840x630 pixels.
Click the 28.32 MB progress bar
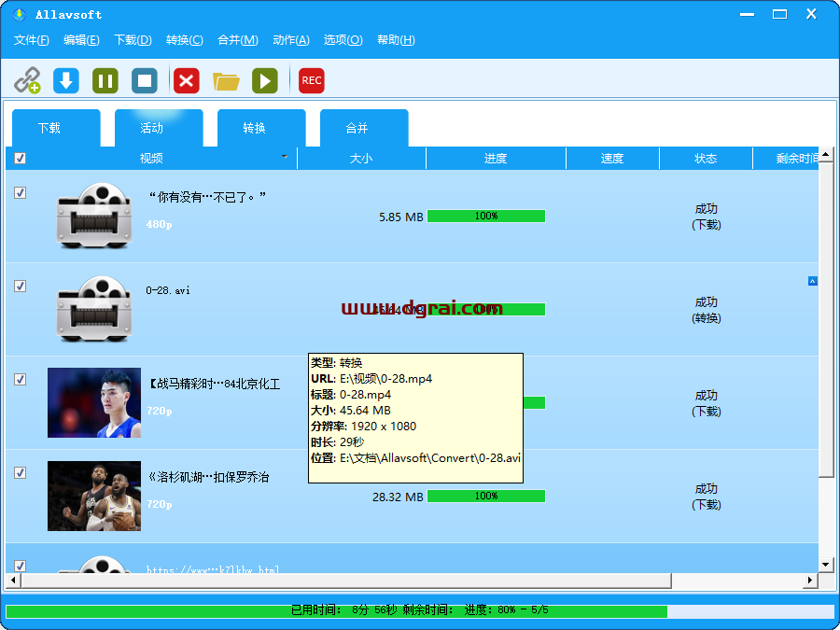click(x=486, y=497)
